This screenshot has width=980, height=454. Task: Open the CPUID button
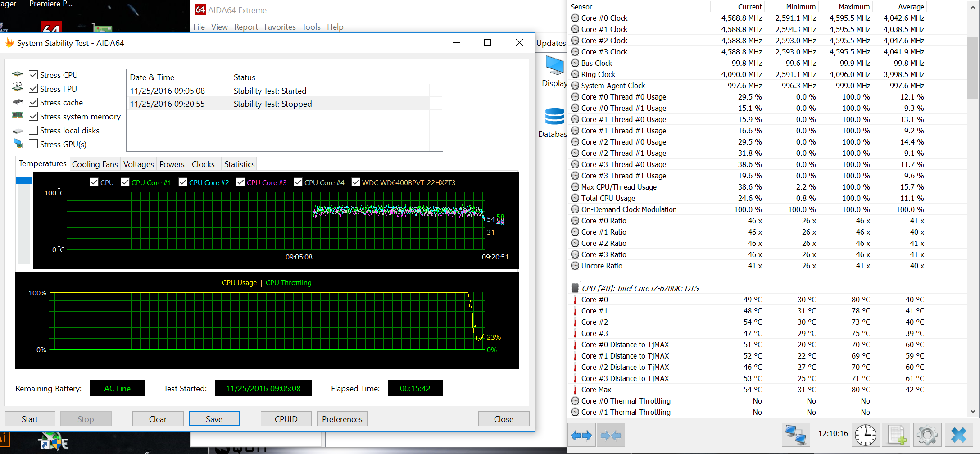286,419
